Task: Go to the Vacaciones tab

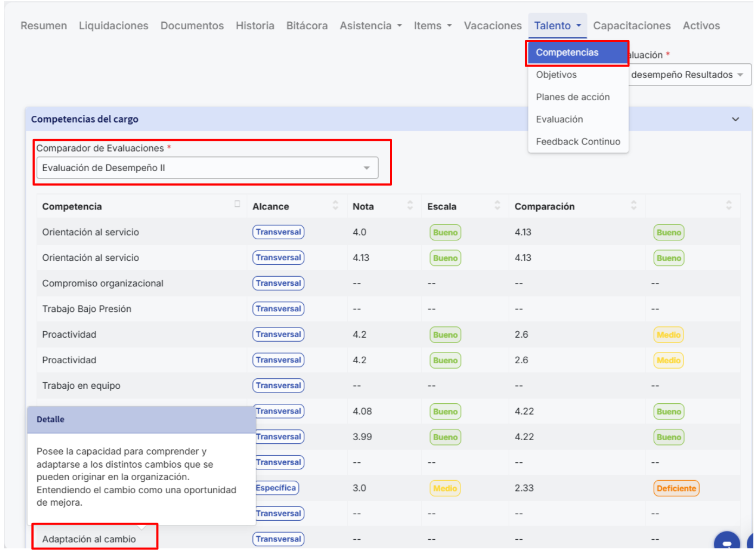Action: [492, 25]
